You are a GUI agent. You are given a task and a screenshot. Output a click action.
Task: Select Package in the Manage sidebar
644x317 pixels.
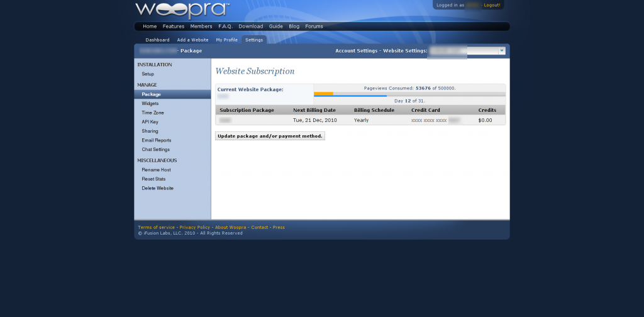(172, 94)
